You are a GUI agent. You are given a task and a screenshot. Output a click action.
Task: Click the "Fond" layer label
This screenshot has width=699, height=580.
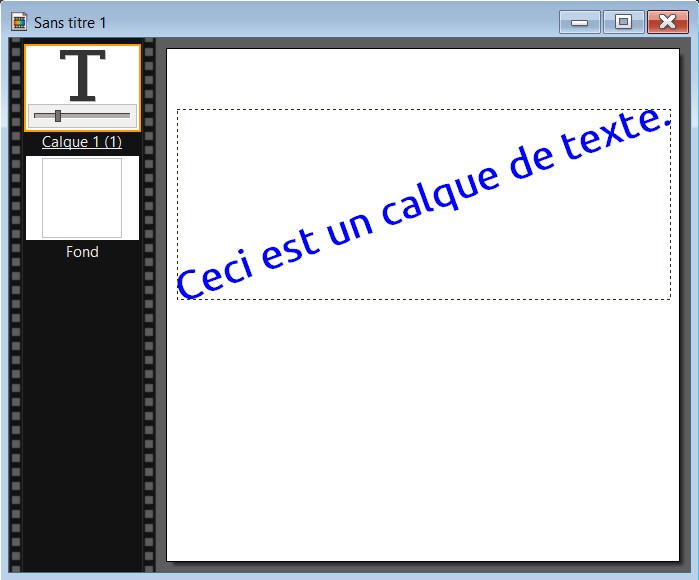(x=82, y=252)
